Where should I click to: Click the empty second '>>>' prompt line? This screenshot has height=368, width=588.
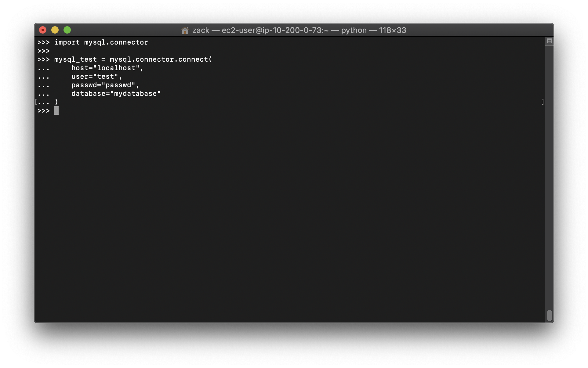(43, 51)
